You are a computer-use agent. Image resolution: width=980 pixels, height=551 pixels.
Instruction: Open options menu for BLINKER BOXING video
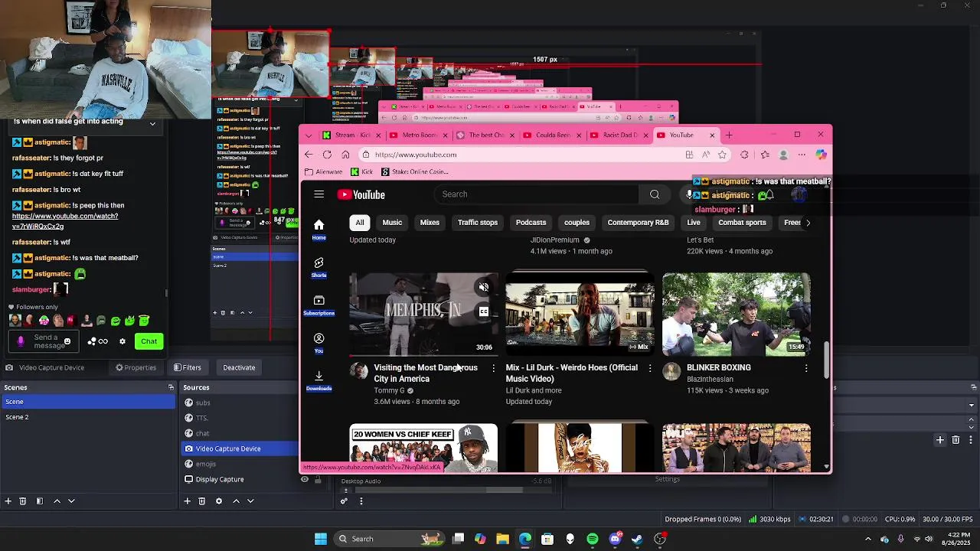806,368
